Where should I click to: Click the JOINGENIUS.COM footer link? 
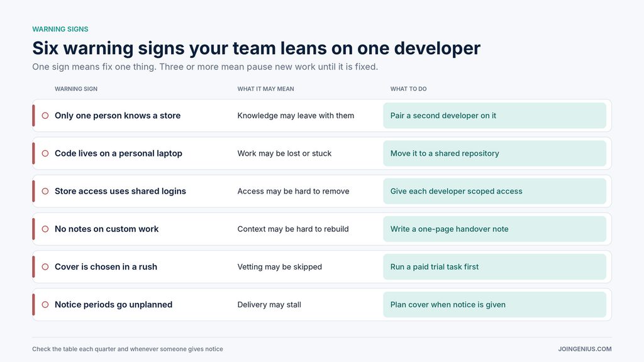(585, 349)
